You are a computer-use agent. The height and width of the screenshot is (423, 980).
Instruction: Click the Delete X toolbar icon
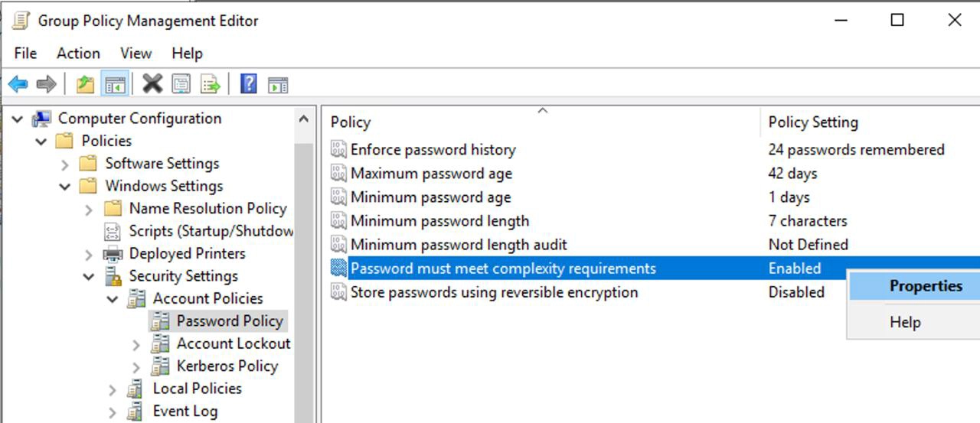[x=152, y=84]
